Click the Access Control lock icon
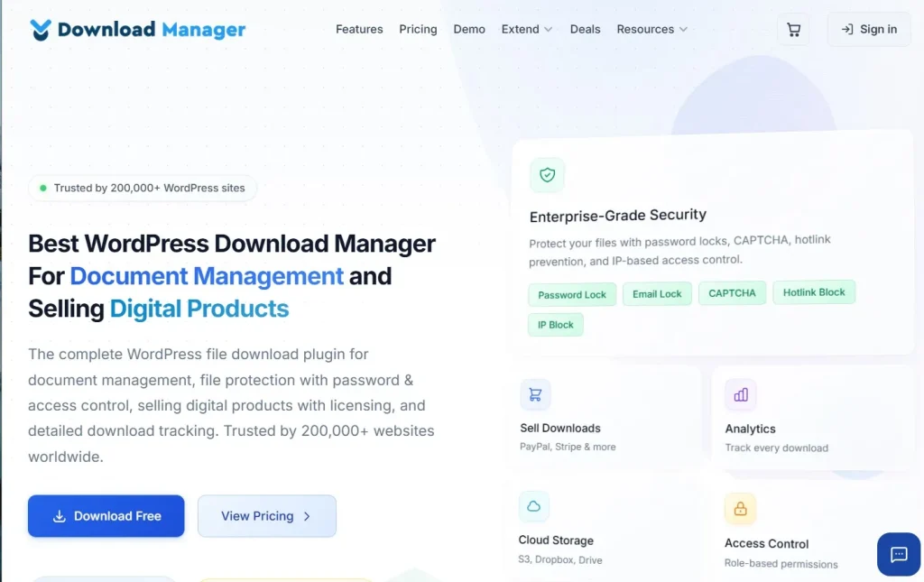The width and height of the screenshot is (924, 582). [740, 508]
